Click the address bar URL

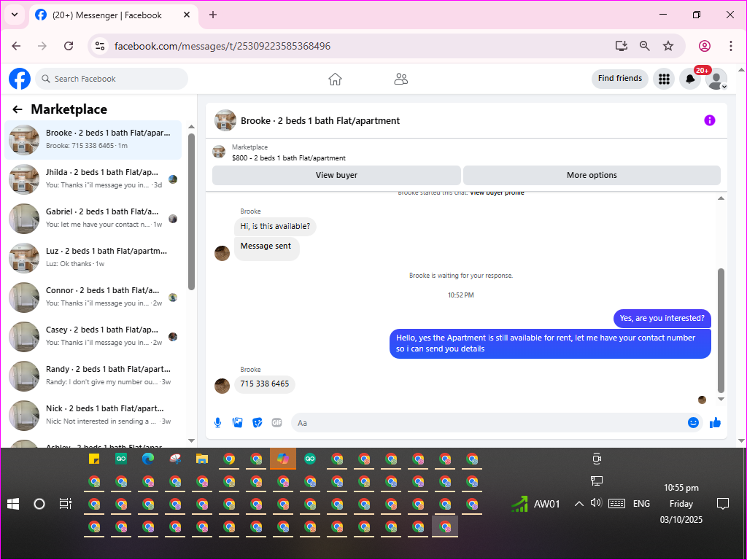point(222,46)
